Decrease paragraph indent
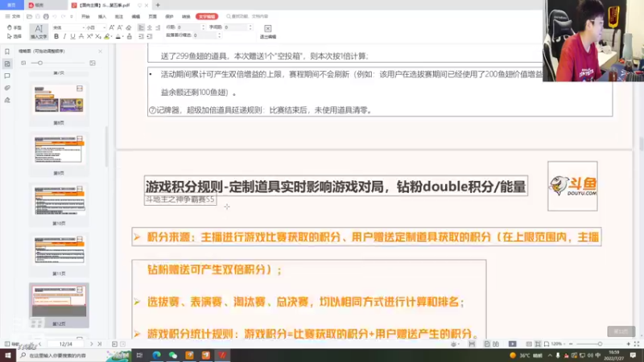The width and height of the screenshot is (644, 362). point(141,36)
